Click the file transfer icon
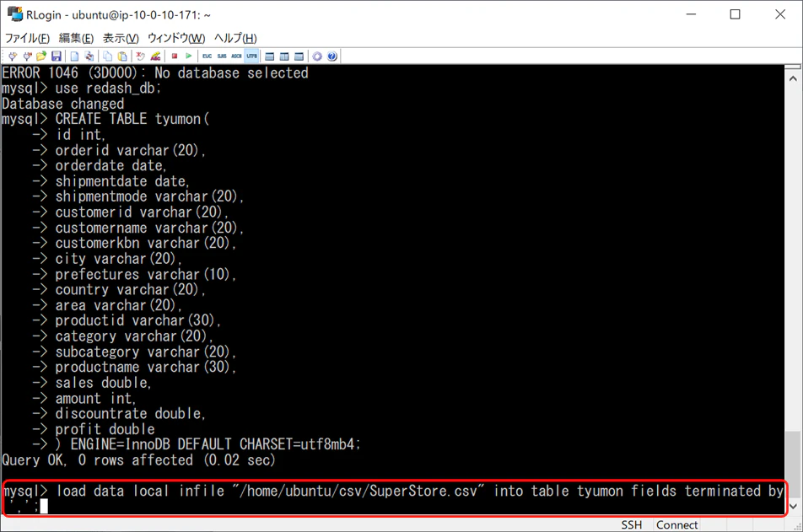This screenshot has width=803, height=532. click(89, 56)
